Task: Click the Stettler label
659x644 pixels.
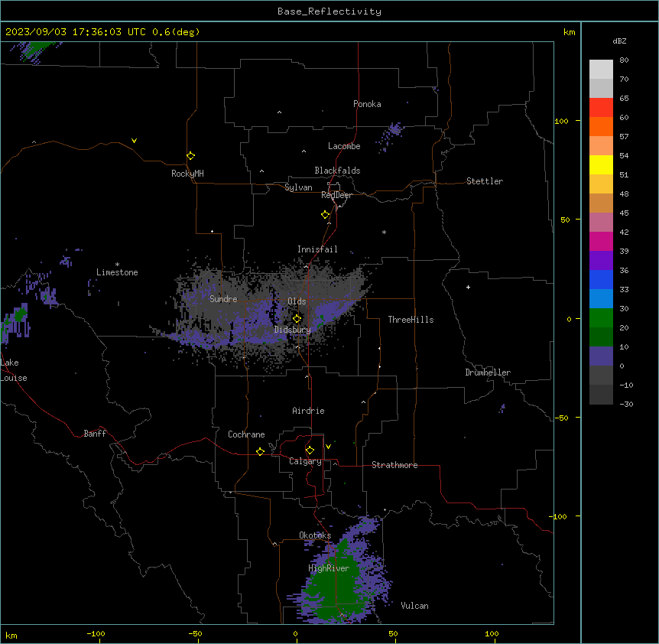Action: [485, 181]
